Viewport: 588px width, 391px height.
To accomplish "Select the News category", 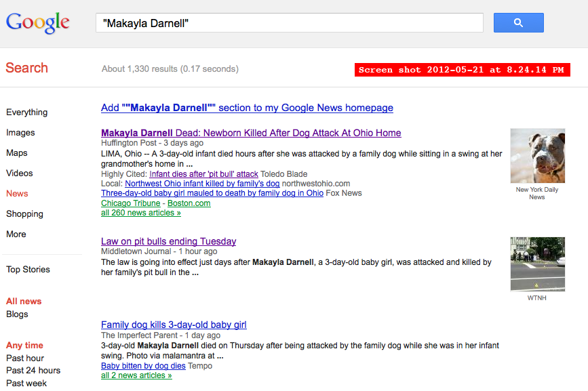I will 17,193.
